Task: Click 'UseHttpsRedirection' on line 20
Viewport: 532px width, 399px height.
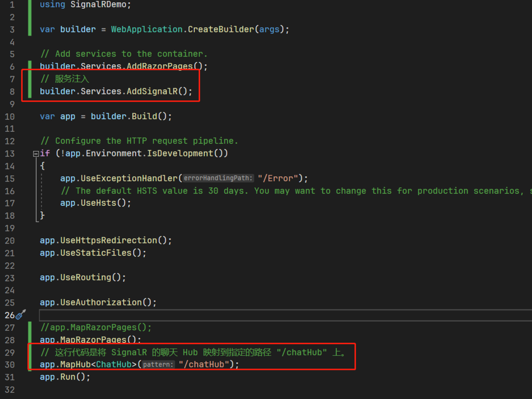Action: [108, 240]
